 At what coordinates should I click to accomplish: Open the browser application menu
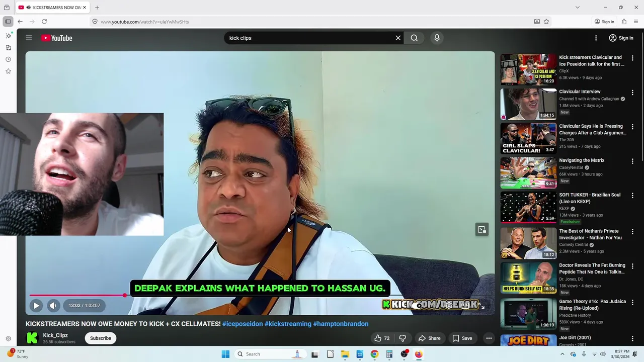[x=636, y=22]
